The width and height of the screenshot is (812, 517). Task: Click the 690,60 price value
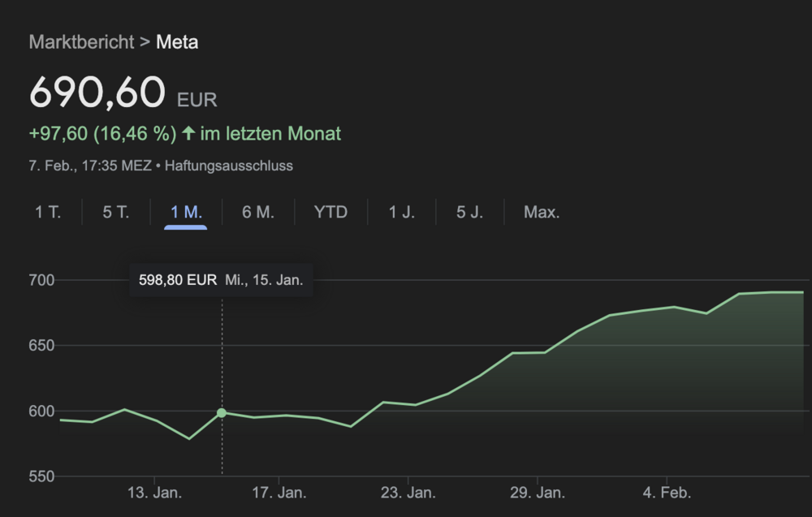[x=97, y=92]
